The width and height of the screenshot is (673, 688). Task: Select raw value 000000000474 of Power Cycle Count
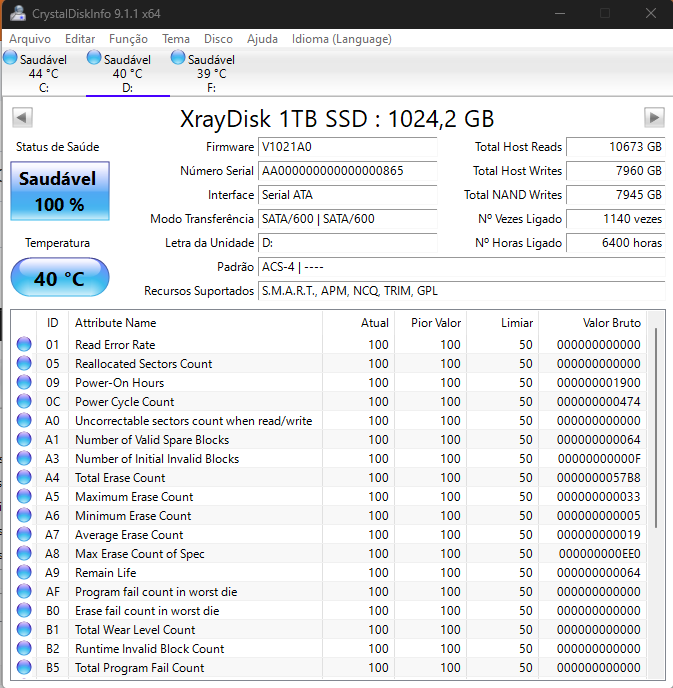click(598, 401)
